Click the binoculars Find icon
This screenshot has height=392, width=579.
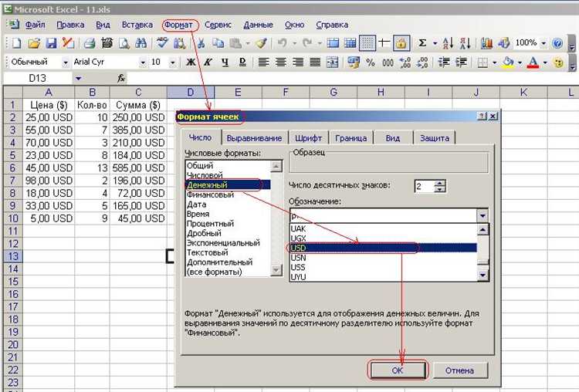pos(141,43)
